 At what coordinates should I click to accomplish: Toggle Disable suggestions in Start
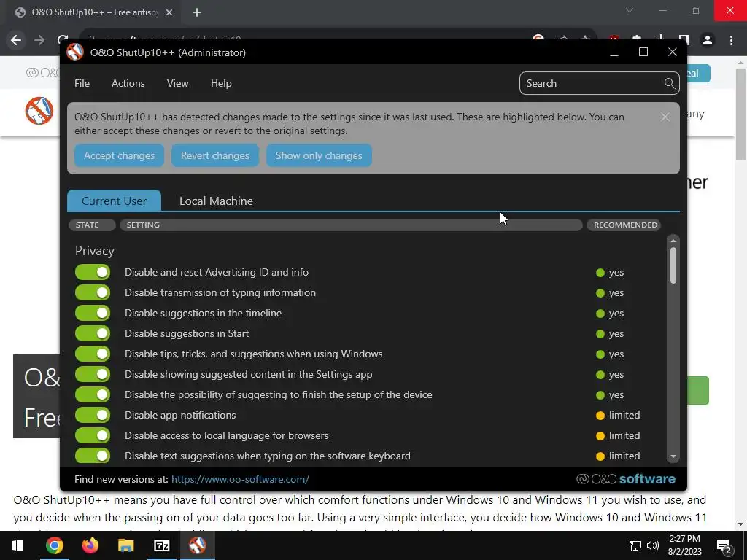pos(93,333)
